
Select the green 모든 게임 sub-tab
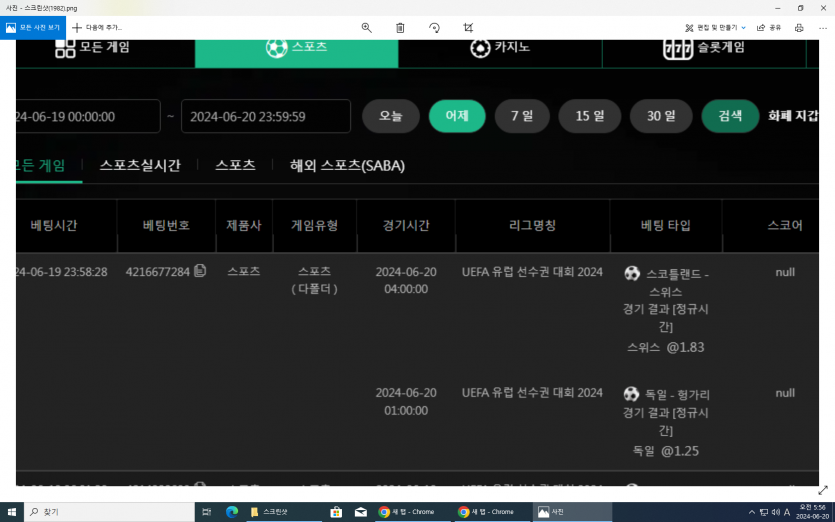pyautogui.click(x=40, y=166)
